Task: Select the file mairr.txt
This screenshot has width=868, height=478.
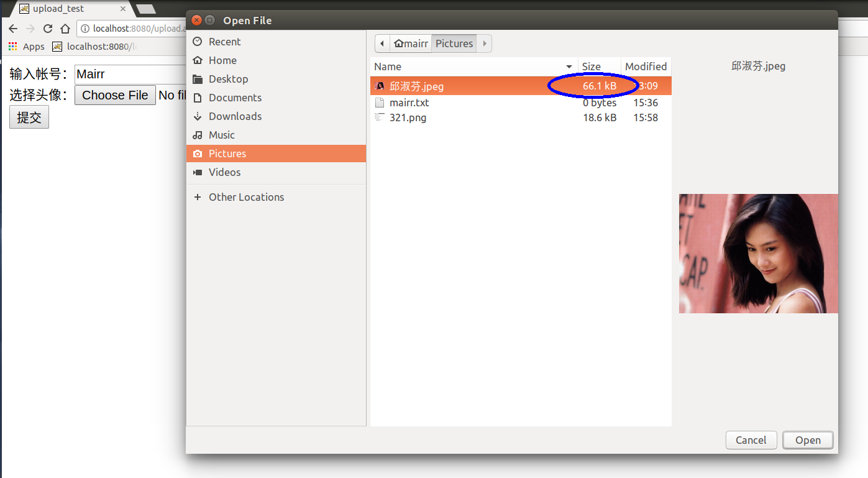Action: tap(521, 103)
